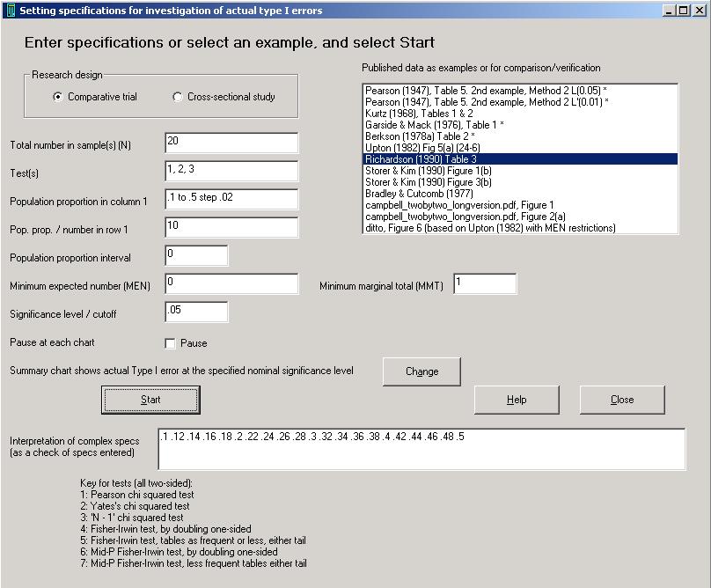The image size is (711, 588).
Task: Enable the Pause at each chart checkbox
Action: click(171, 343)
